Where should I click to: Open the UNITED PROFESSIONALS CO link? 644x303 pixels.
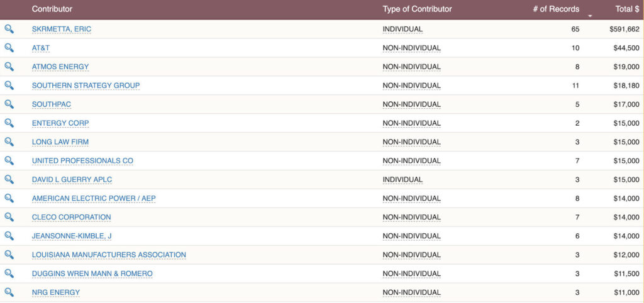[x=82, y=161]
